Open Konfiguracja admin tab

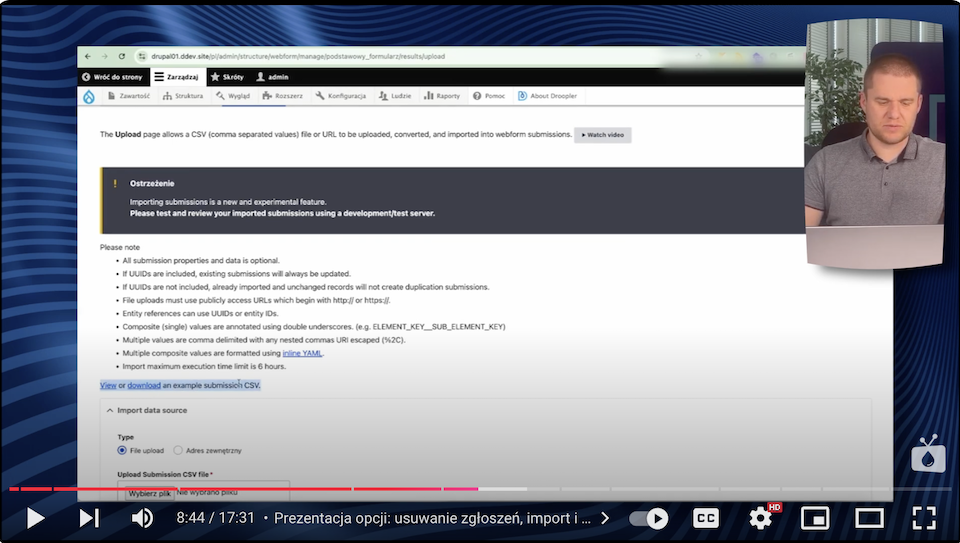(341, 96)
